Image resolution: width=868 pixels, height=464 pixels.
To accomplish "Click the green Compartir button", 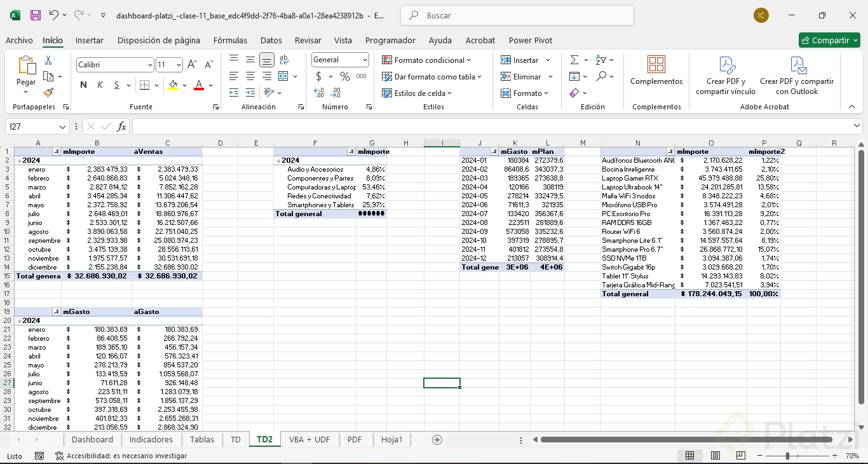I will pos(829,40).
